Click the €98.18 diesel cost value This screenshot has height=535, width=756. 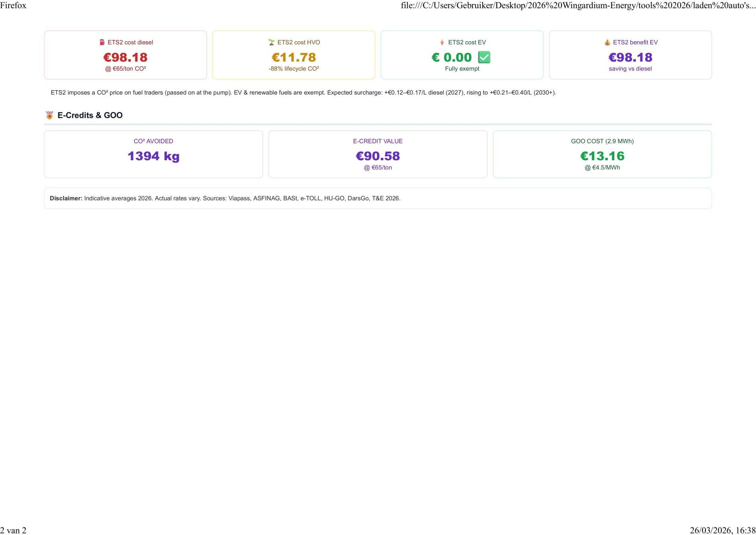[125, 57]
